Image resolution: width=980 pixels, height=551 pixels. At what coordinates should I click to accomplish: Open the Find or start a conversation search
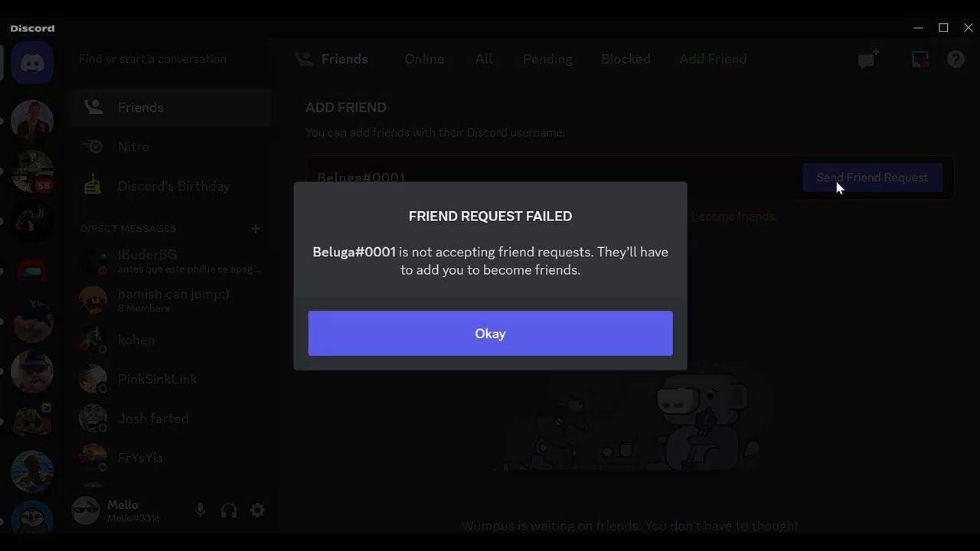171,59
